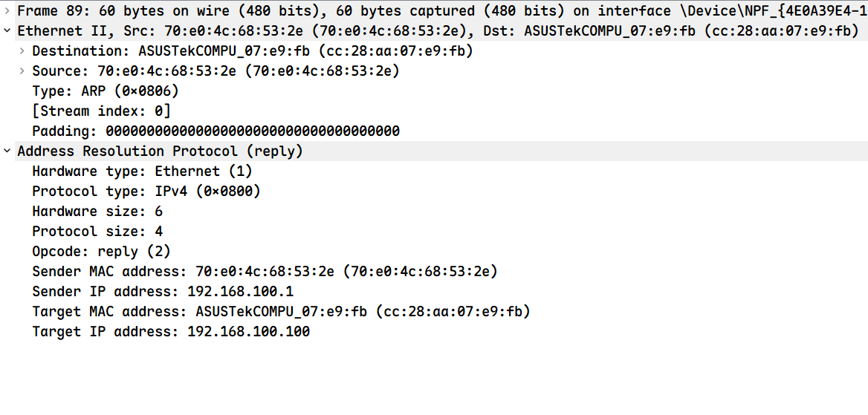The width and height of the screenshot is (868, 415).
Task: Expand the Frame 89 summary row
Action: tap(7, 10)
